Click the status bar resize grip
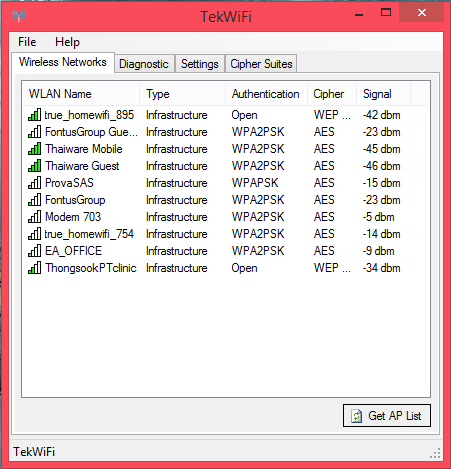Image resolution: width=451 pixels, height=469 pixels. [435, 453]
